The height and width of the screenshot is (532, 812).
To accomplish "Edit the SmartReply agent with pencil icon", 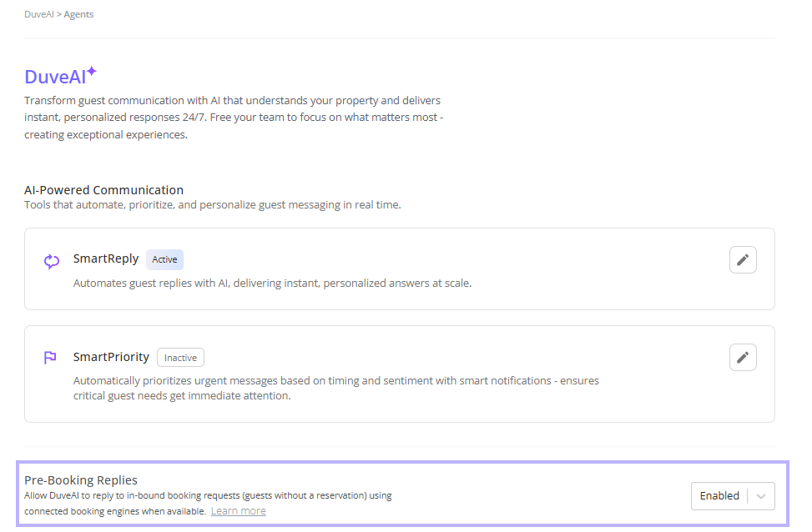I will 743,260.
